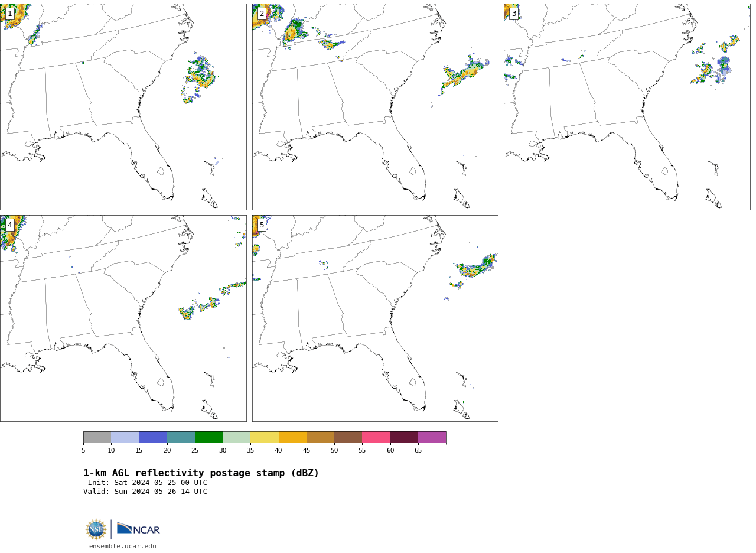Click the NCAR logo
The height and width of the screenshot is (553, 756).
[x=138, y=529]
